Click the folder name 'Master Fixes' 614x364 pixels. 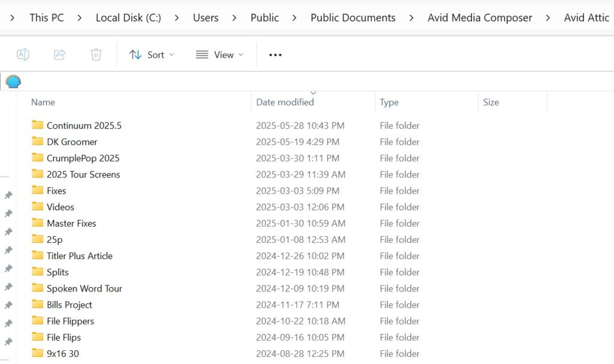coord(71,223)
